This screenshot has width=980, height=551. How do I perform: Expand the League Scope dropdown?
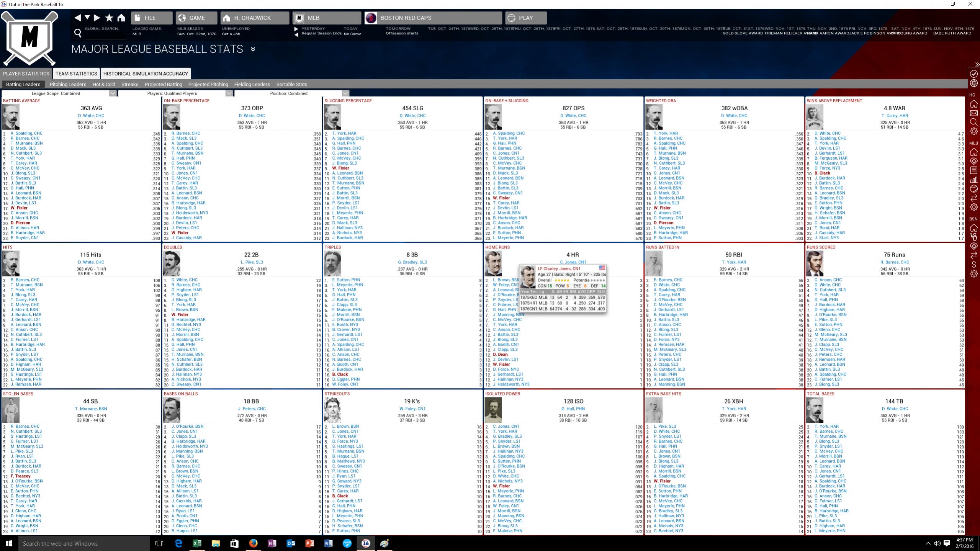point(112,93)
